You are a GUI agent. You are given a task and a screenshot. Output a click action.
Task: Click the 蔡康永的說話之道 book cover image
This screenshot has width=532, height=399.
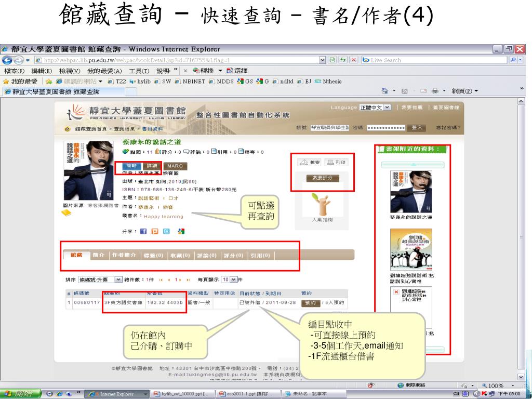point(89,170)
